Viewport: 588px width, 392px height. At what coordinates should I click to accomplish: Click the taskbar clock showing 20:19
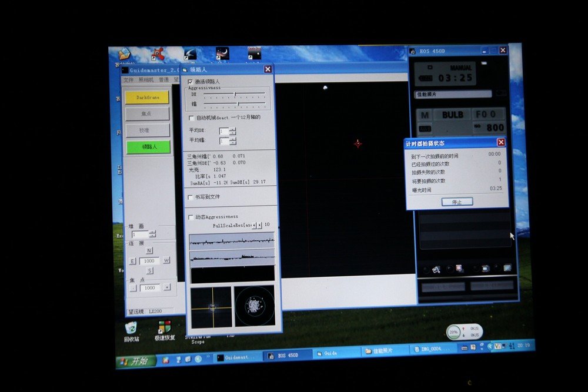click(524, 345)
